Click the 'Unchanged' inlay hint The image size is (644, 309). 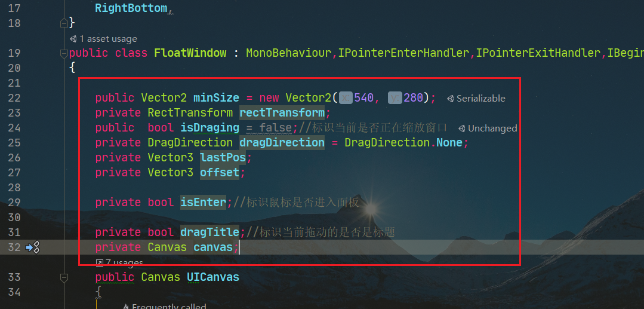coord(492,129)
